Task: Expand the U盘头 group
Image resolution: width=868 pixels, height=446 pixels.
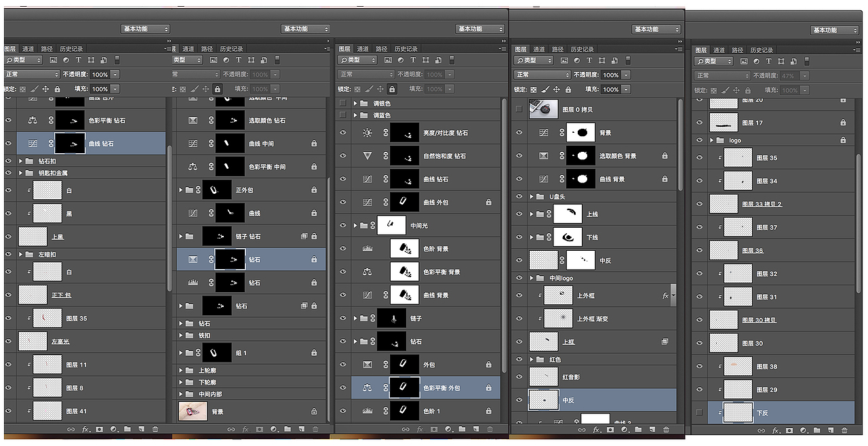Action: (532, 197)
